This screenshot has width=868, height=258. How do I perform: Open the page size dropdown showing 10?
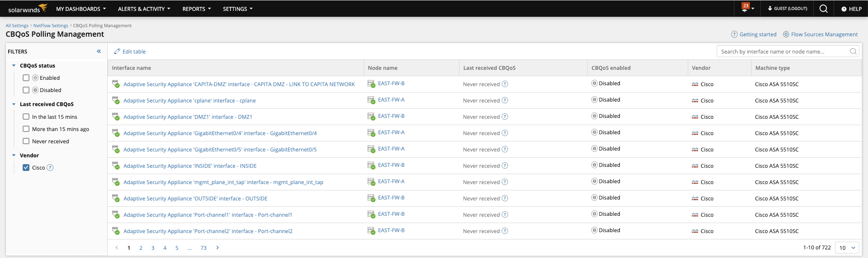tap(848, 248)
